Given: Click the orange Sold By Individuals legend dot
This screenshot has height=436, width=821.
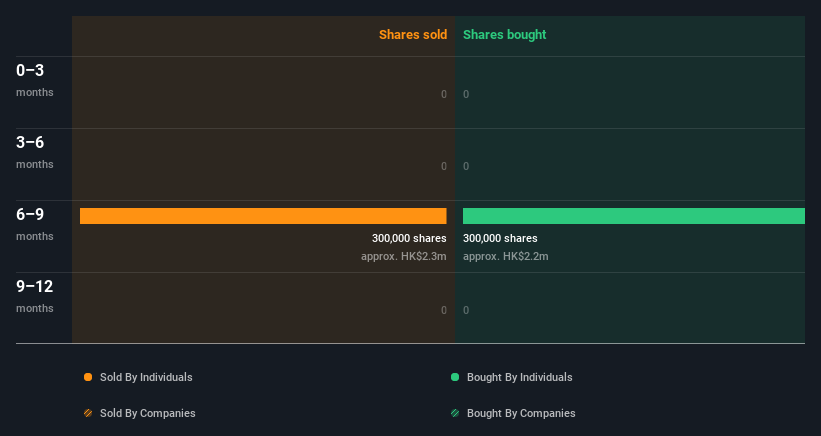Looking at the screenshot, I should pyautogui.click(x=88, y=377).
